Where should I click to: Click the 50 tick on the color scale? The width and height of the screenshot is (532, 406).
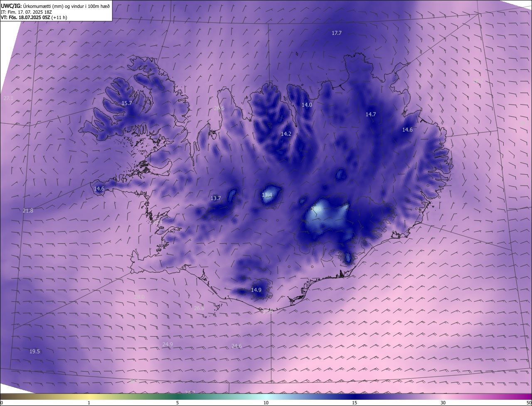point(529,403)
